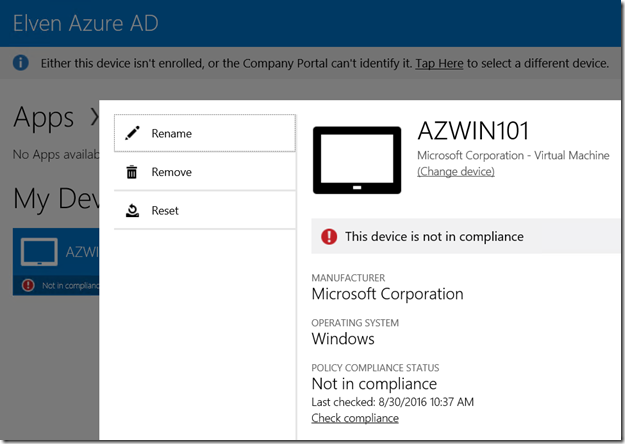
Task: Click the device tile tablet icon under My Devices
Action: click(39, 252)
